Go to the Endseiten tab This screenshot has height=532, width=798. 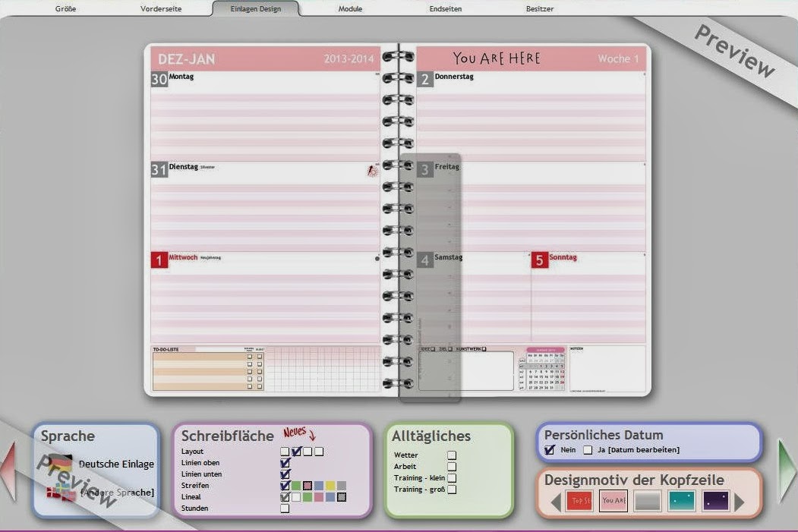[445, 8]
